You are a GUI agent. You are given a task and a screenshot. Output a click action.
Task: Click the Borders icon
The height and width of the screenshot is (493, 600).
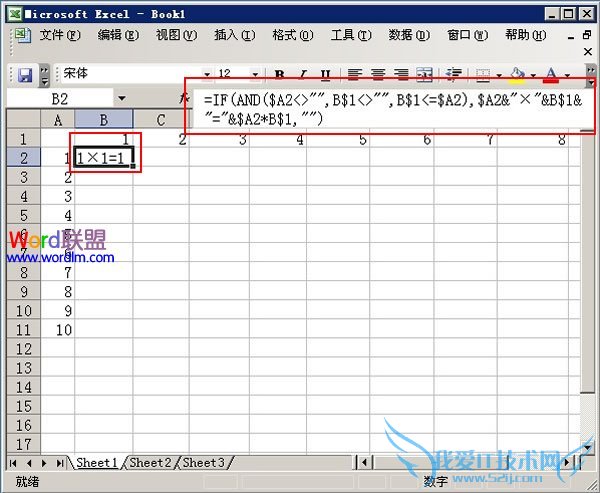(483, 74)
